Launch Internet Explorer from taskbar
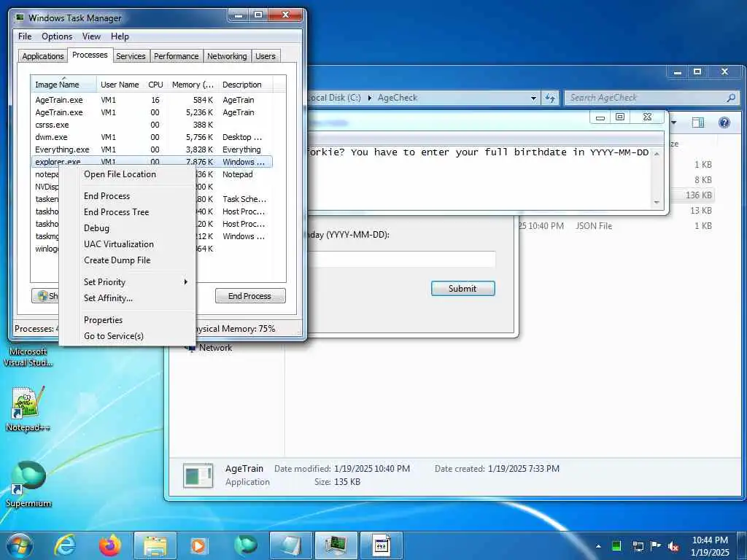Screen dimensions: 747x560 point(65,545)
